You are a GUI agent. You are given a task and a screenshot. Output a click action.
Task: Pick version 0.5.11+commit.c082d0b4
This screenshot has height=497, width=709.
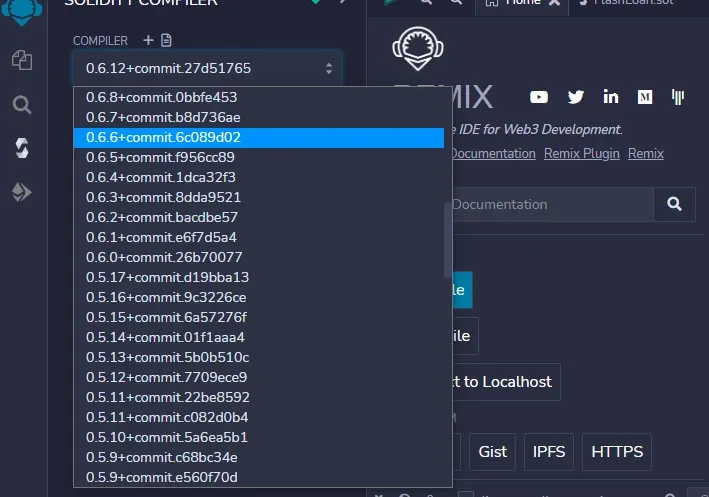tap(259, 417)
